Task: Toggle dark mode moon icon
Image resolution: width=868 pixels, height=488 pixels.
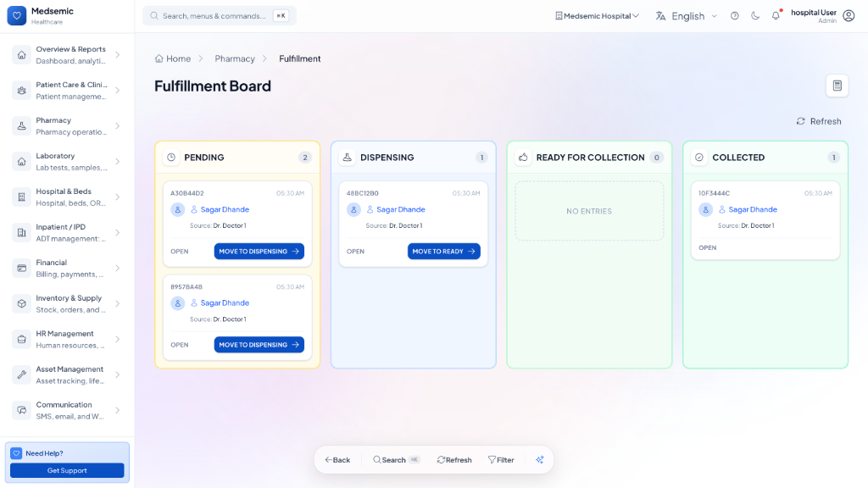Action: tap(755, 16)
